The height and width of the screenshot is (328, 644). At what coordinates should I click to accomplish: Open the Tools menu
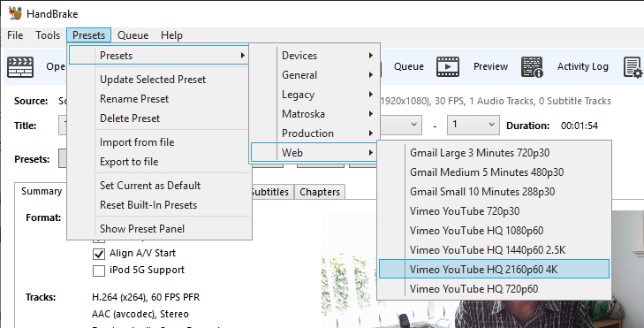point(48,35)
